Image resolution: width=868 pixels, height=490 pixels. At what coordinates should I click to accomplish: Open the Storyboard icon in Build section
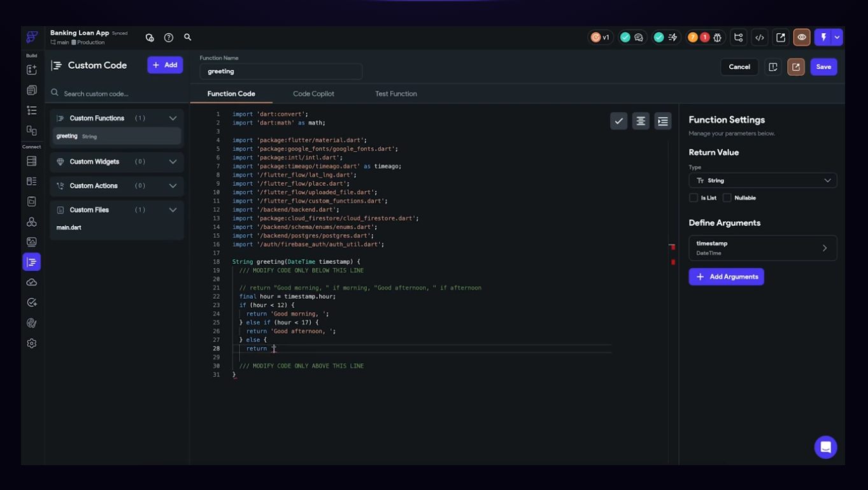click(32, 131)
